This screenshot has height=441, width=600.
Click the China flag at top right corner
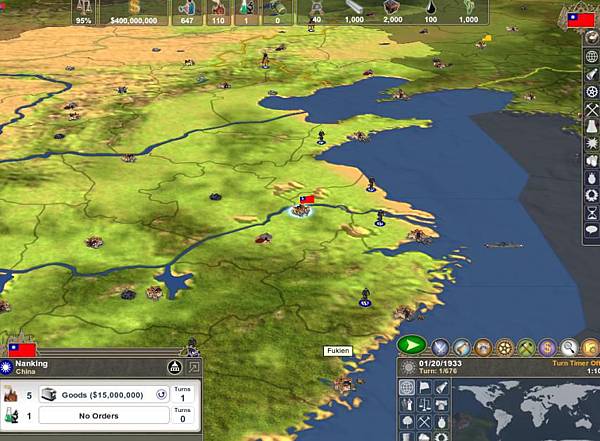coord(581,20)
